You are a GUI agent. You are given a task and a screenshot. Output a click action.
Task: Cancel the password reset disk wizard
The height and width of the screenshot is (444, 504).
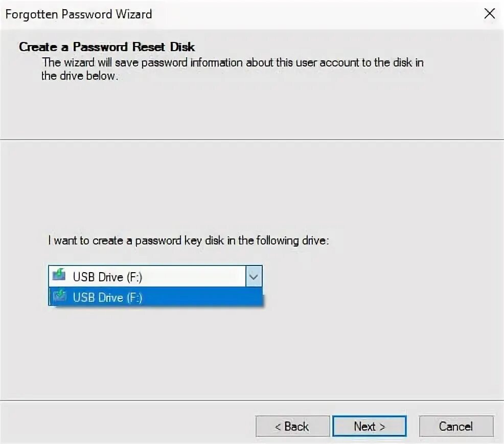[456, 426]
